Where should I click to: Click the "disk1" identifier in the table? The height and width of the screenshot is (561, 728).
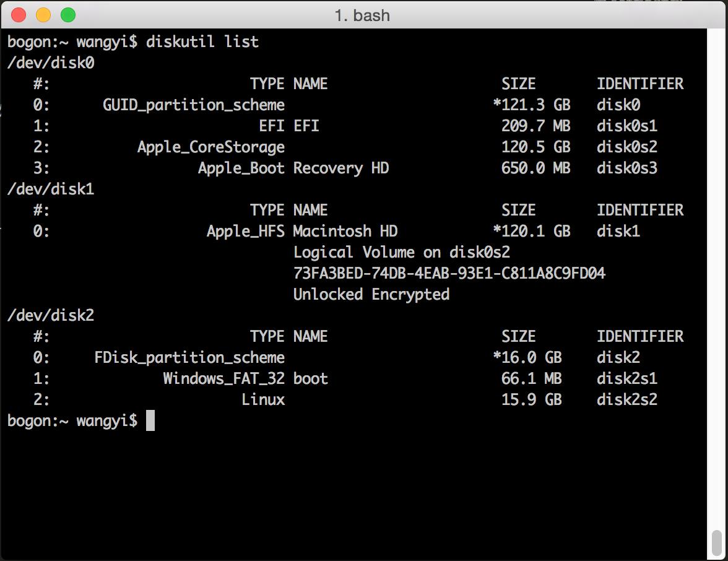pyautogui.click(x=618, y=232)
